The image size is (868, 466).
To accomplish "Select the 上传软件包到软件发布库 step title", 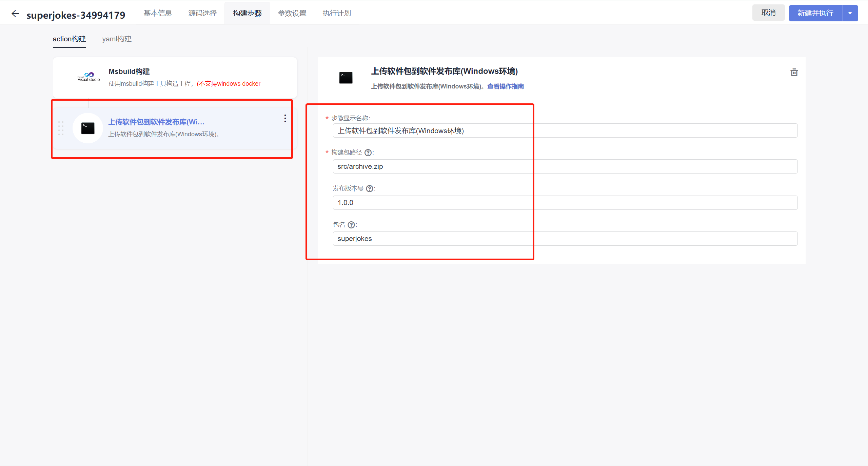I will click(x=156, y=122).
